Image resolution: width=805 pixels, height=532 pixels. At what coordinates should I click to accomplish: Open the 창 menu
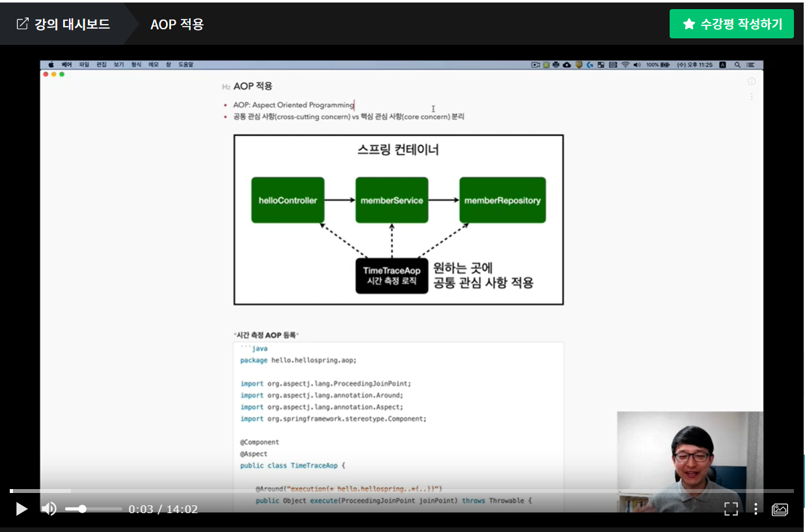pyautogui.click(x=169, y=65)
